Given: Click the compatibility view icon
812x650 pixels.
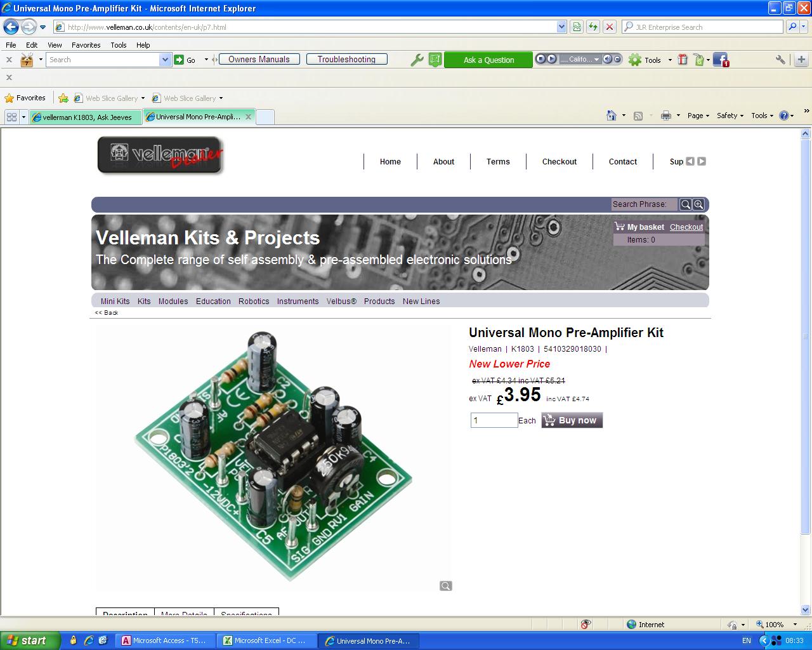Looking at the screenshot, I should click(x=577, y=27).
